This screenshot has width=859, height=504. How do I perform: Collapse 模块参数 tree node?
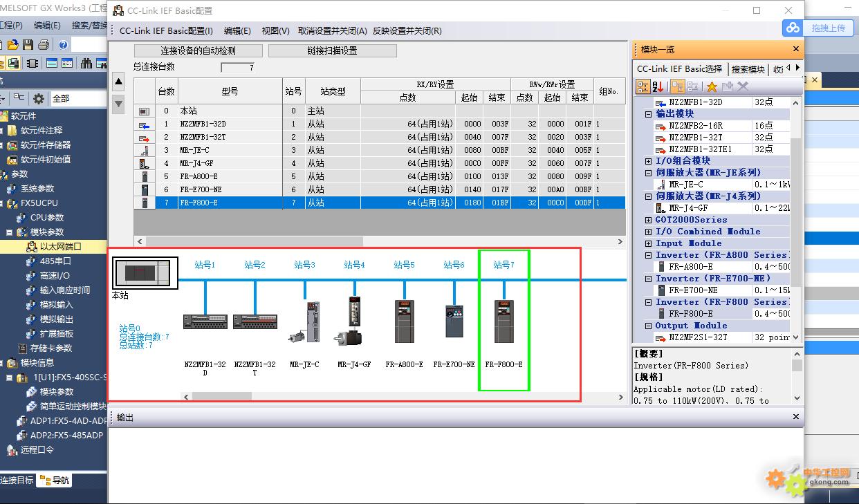(10, 232)
